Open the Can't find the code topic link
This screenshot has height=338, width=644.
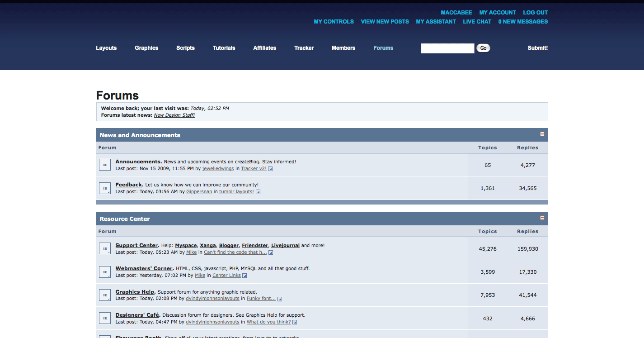[235, 252]
